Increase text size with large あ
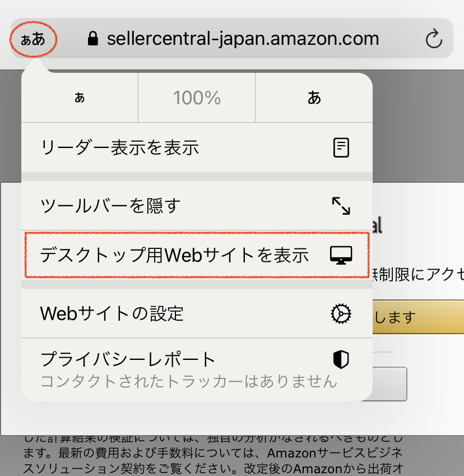The width and height of the screenshot is (464, 476). tap(314, 98)
